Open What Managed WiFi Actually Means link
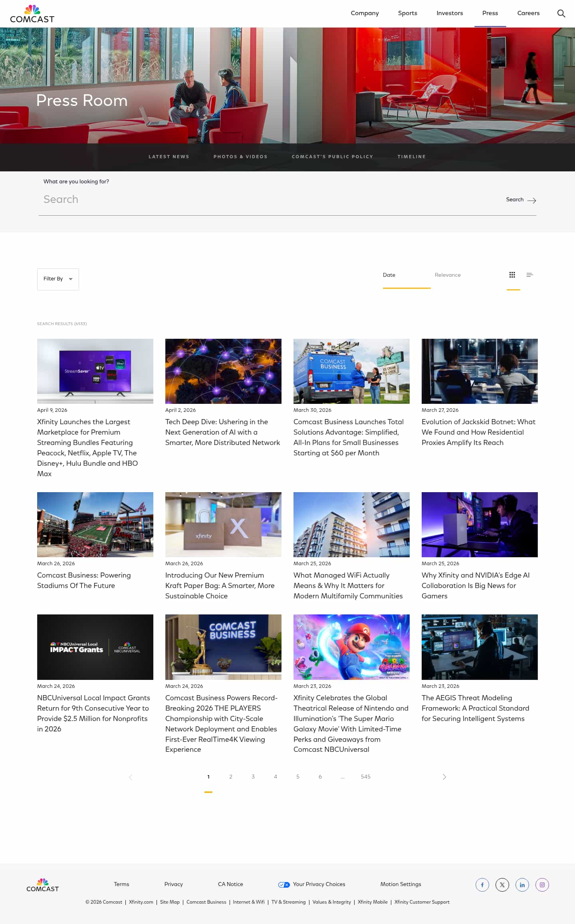Screen dimensions: 575x924 348,586
